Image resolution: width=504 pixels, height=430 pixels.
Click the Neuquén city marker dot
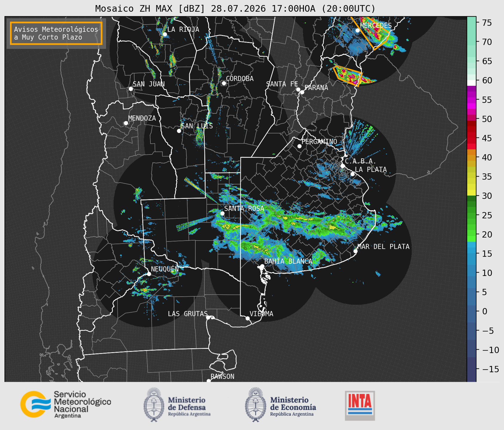pos(149,274)
